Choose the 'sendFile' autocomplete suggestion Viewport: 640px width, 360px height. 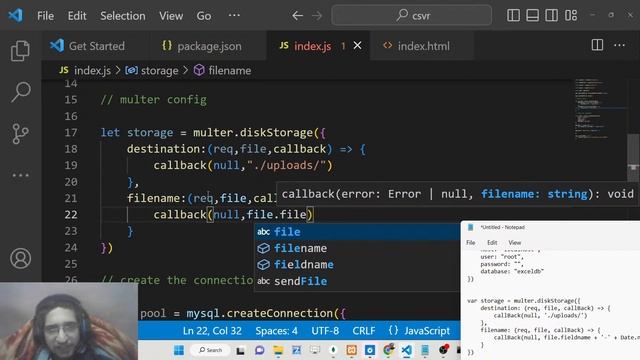pos(357,281)
